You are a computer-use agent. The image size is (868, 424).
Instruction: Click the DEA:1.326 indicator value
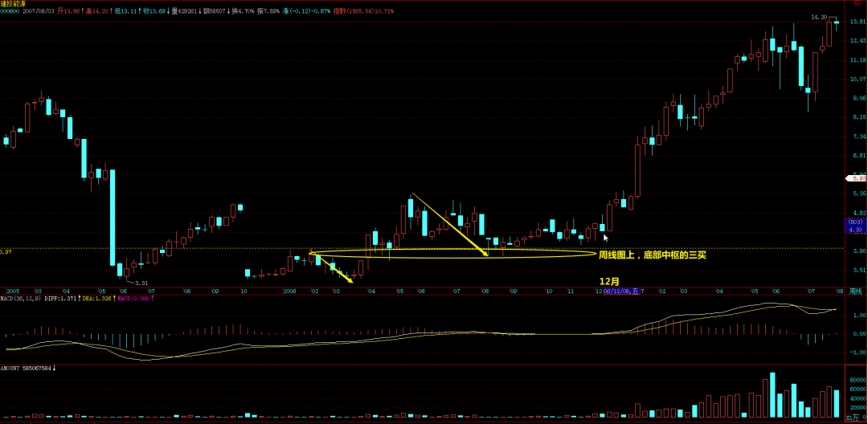(96, 299)
